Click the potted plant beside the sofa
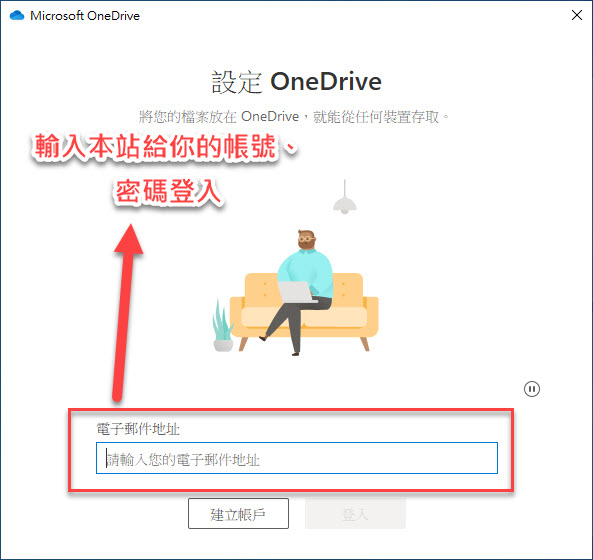 click(222, 326)
